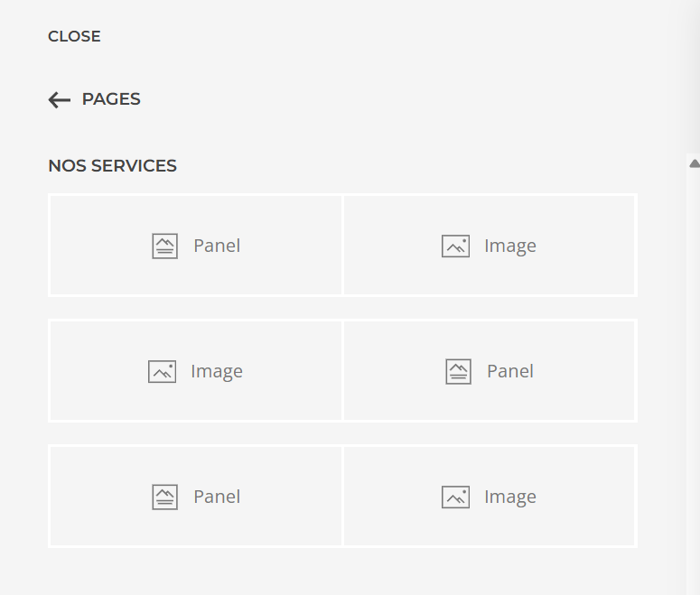Click the Panel icon in the second row

(458, 371)
